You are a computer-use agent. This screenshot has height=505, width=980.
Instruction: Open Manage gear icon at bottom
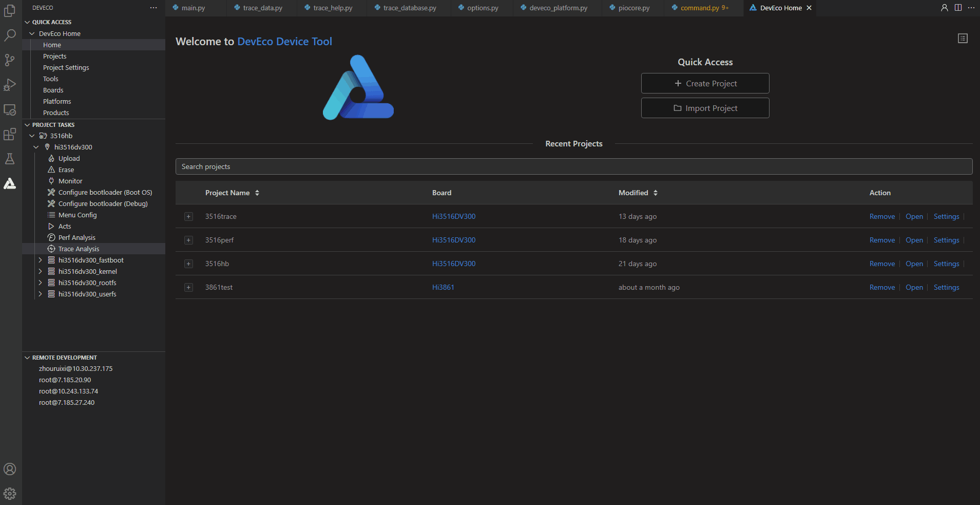point(10,494)
